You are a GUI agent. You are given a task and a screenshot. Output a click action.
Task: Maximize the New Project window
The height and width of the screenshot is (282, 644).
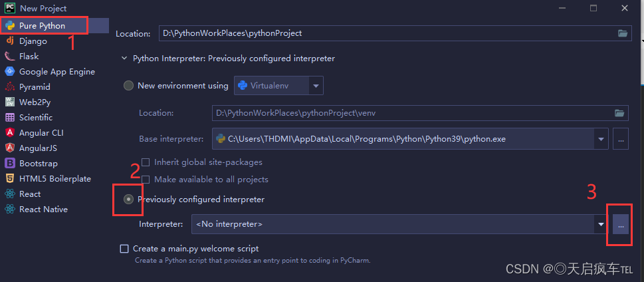pos(593,8)
